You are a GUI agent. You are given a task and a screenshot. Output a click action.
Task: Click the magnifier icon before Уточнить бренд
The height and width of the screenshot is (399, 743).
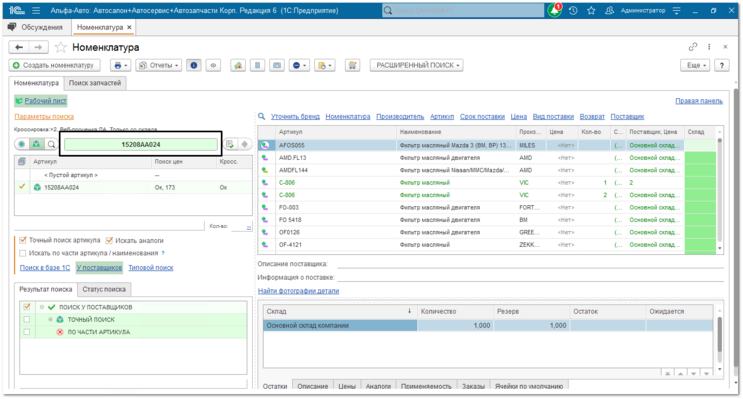262,116
